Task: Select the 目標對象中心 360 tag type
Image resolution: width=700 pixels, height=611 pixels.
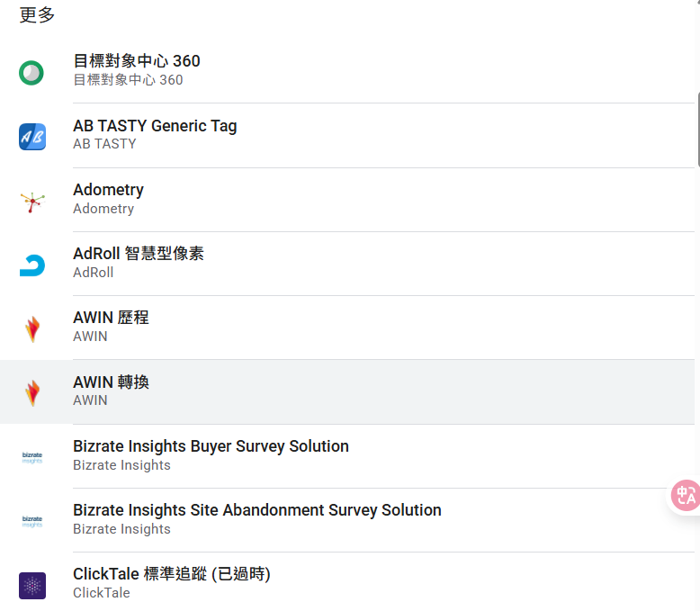Action: pyautogui.click(x=137, y=61)
